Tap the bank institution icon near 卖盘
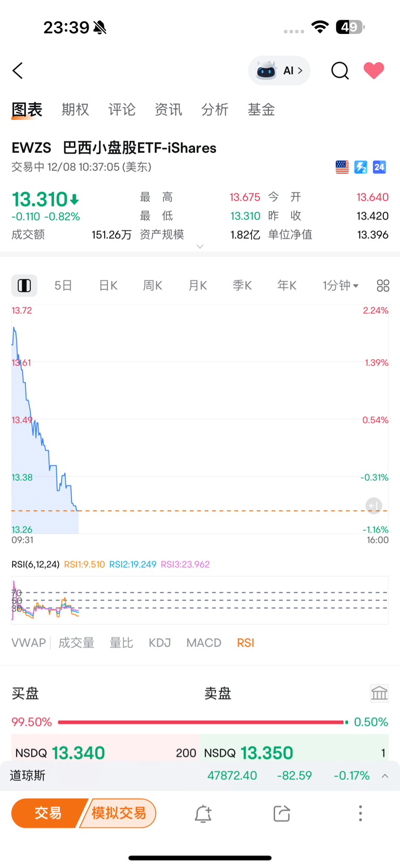 379,693
